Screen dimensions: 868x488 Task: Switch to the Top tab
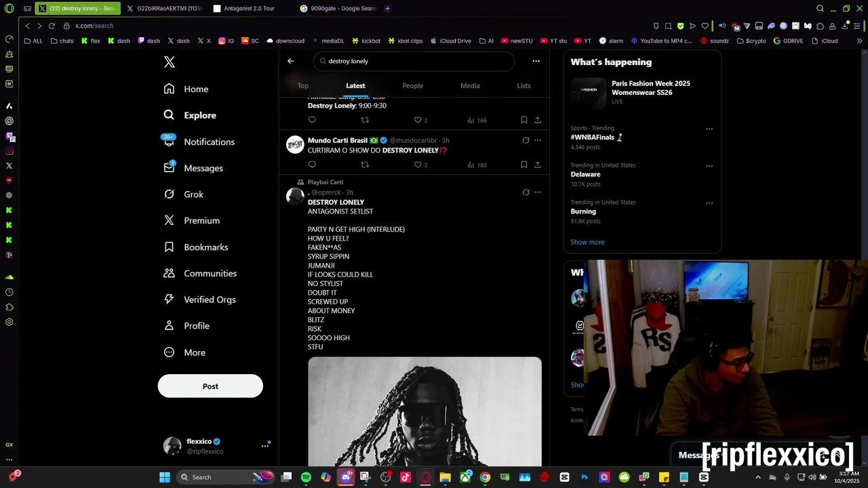[303, 86]
